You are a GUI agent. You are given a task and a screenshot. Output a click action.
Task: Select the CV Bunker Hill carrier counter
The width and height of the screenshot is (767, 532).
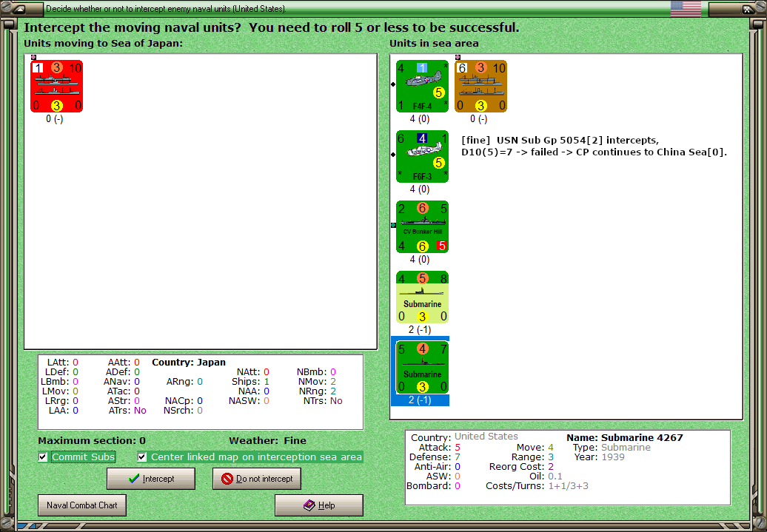(x=422, y=227)
